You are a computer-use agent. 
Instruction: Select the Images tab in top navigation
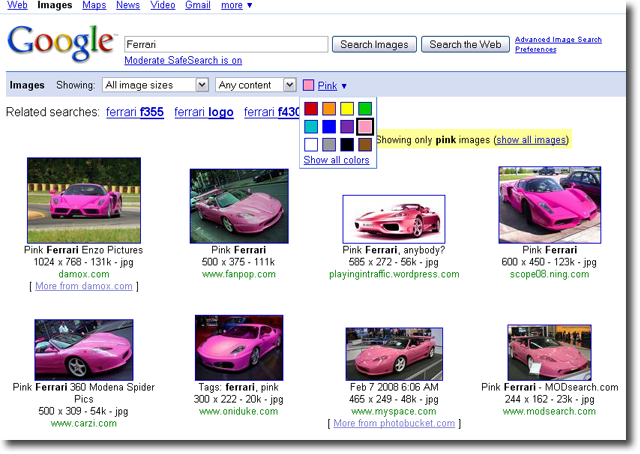55,5
